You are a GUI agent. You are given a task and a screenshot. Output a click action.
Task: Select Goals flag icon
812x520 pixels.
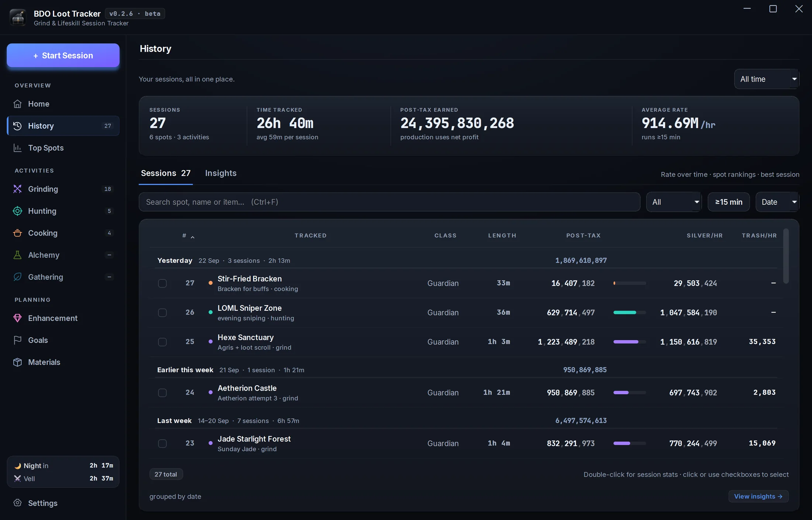click(x=17, y=340)
